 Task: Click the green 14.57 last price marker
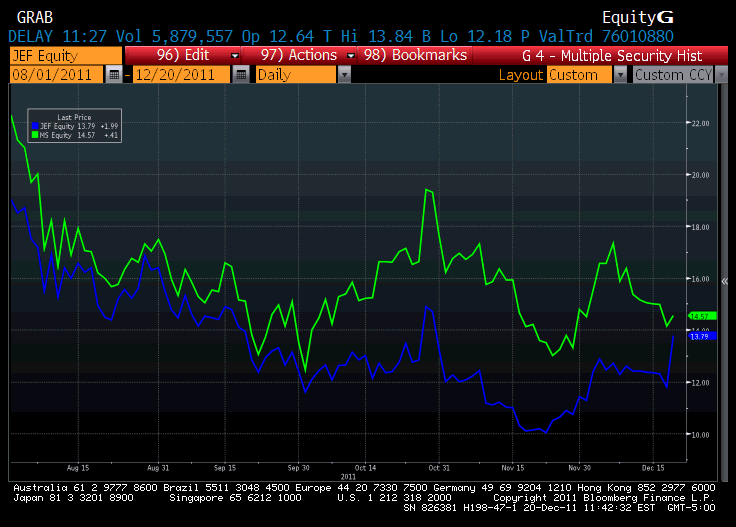click(x=702, y=316)
